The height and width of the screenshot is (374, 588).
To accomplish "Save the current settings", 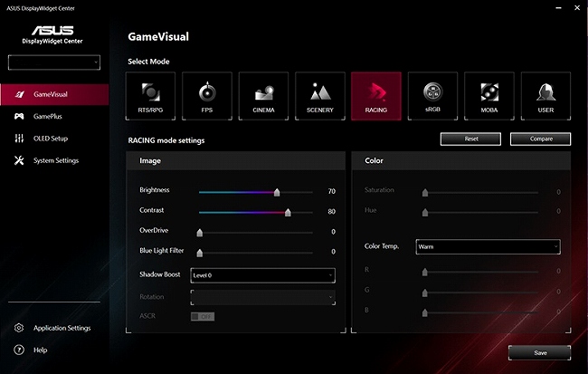I will [x=539, y=352].
